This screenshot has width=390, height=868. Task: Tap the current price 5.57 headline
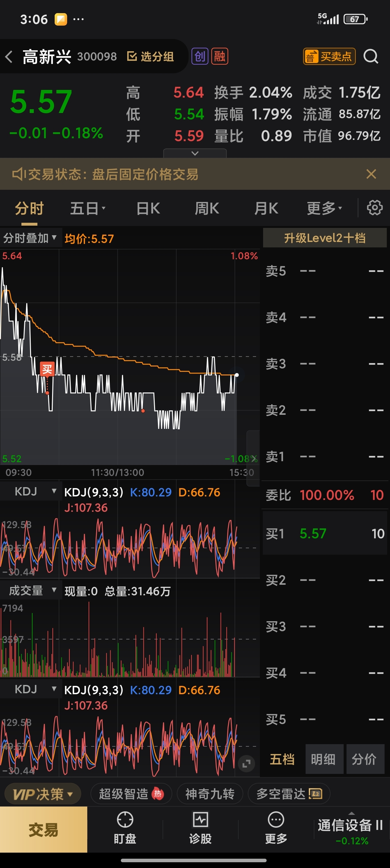(x=41, y=101)
